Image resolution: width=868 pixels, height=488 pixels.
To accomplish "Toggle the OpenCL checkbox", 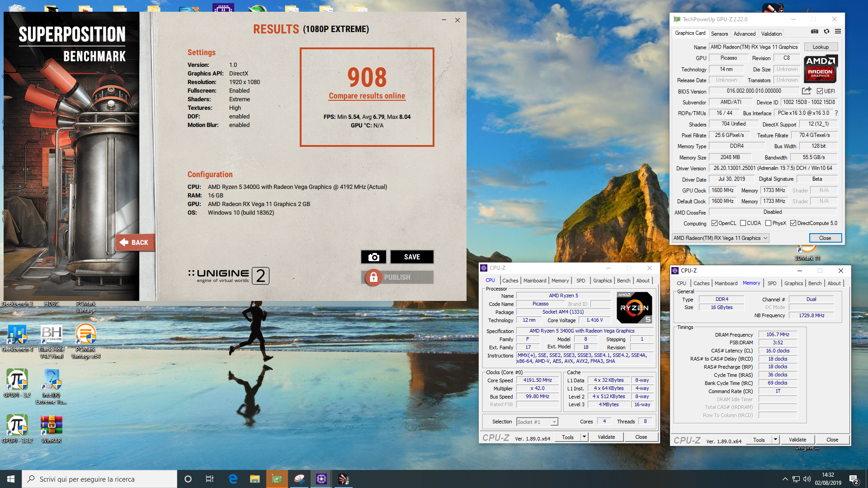I will (x=714, y=223).
